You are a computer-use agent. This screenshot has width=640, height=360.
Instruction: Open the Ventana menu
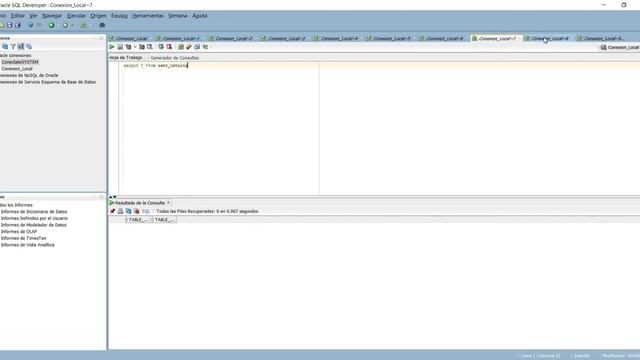(178, 16)
